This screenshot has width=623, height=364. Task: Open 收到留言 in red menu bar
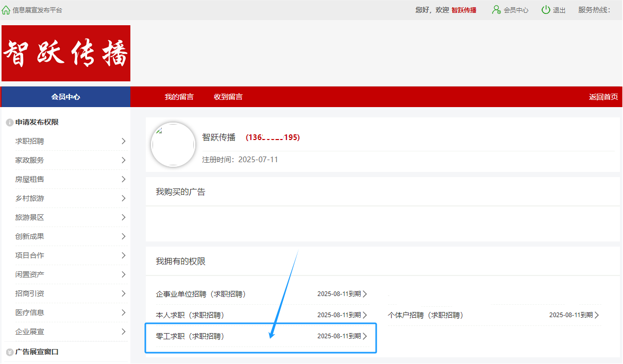point(228,97)
